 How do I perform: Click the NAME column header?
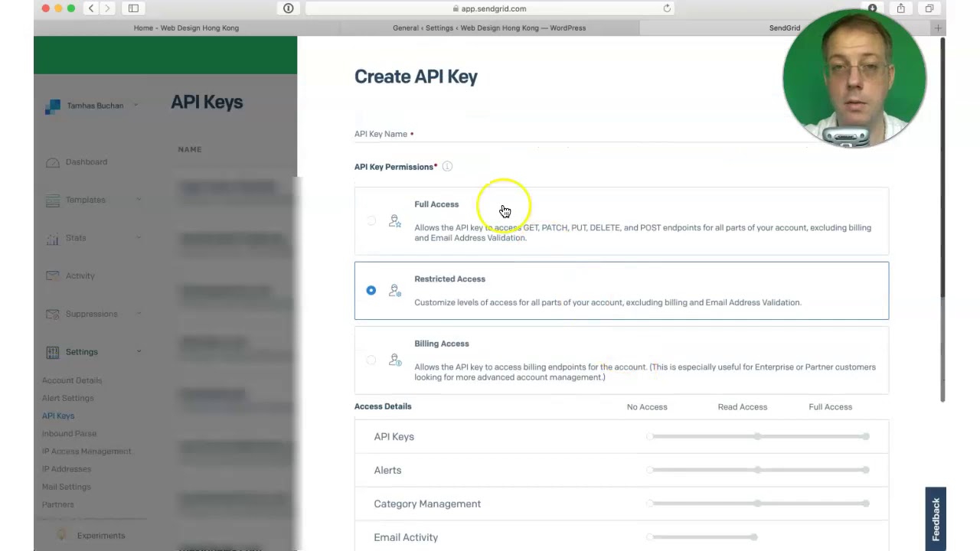point(190,149)
